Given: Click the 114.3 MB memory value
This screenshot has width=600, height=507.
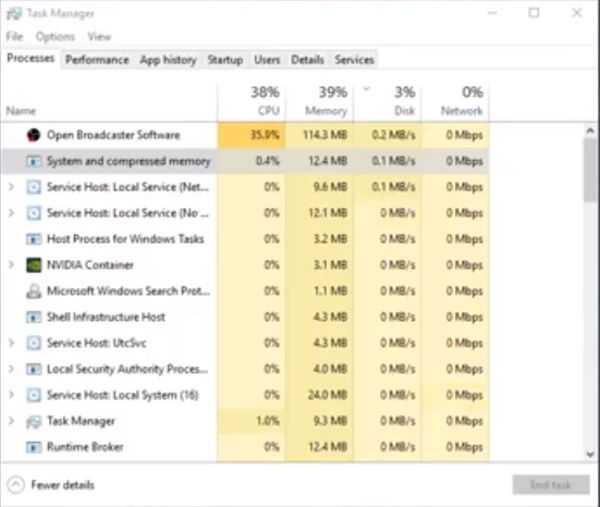Looking at the screenshot, I should (x=325, y=135).
